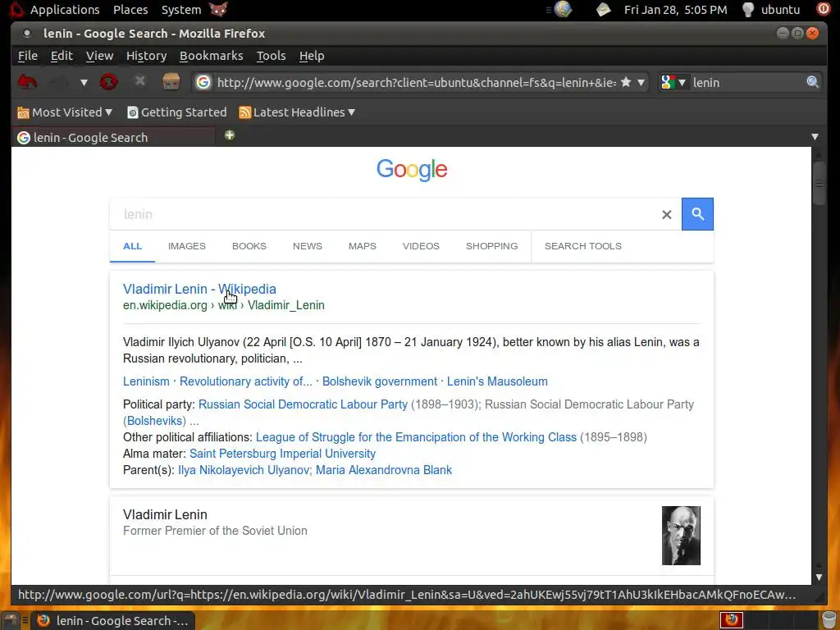The image size is (840, 630).
Task: Click the network globe icon in panel
Action: click(x=563, y=9)
